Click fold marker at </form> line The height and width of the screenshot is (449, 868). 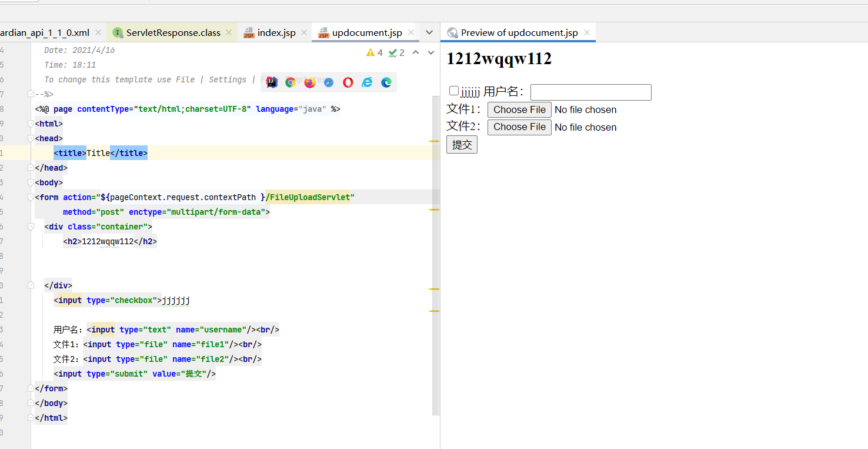(31, 388)
